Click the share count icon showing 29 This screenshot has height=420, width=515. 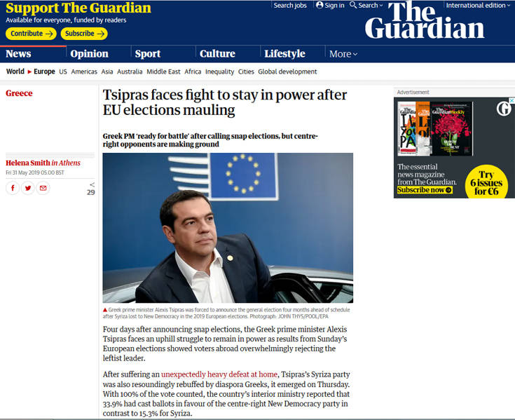pyautogui.click(x=91, y=189)
